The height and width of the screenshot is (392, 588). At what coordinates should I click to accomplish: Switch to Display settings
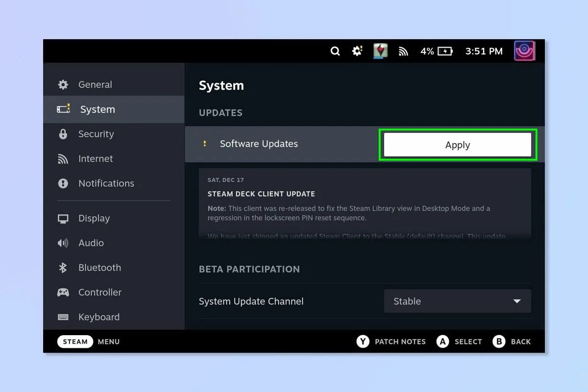114,219
